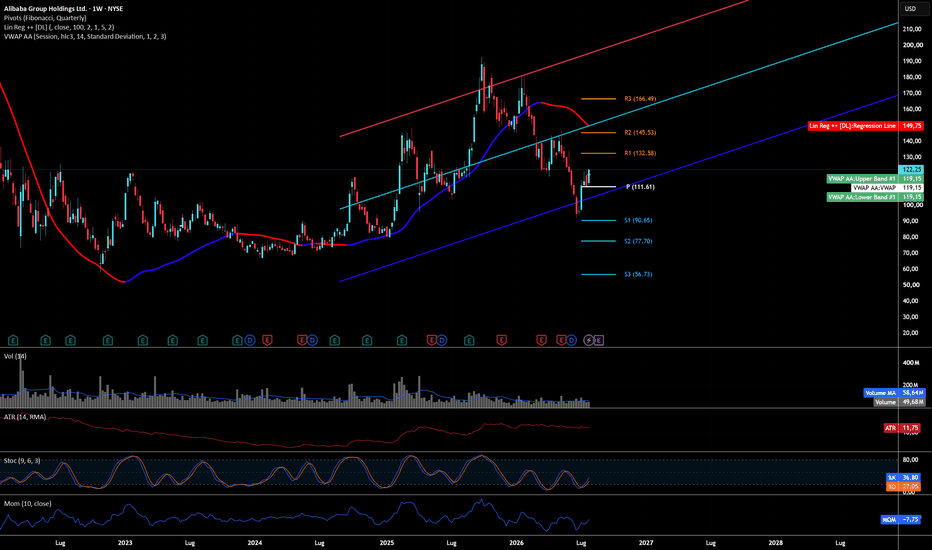Image resolution: width=932 pixels, height=550 pixels.
Task: Click the S1 (90.65) pivot label
Action: point(638,220)
